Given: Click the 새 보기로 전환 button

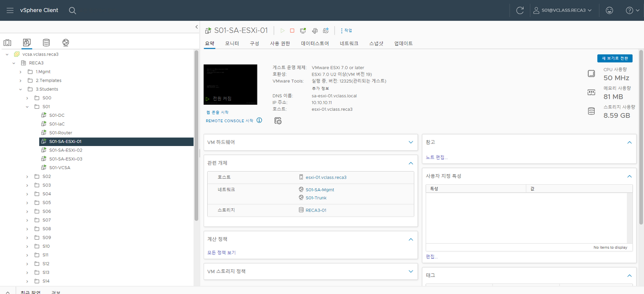Looking at the screenshot, I should 615,58.
